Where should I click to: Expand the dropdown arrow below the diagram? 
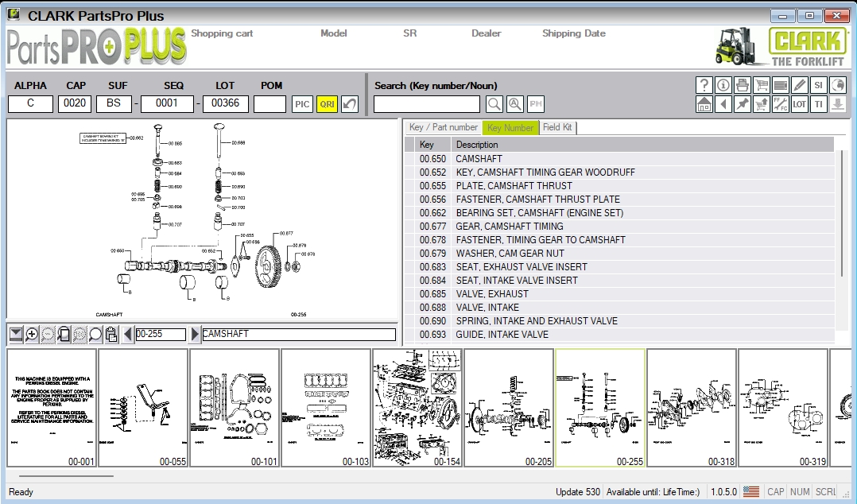(15, 335)
